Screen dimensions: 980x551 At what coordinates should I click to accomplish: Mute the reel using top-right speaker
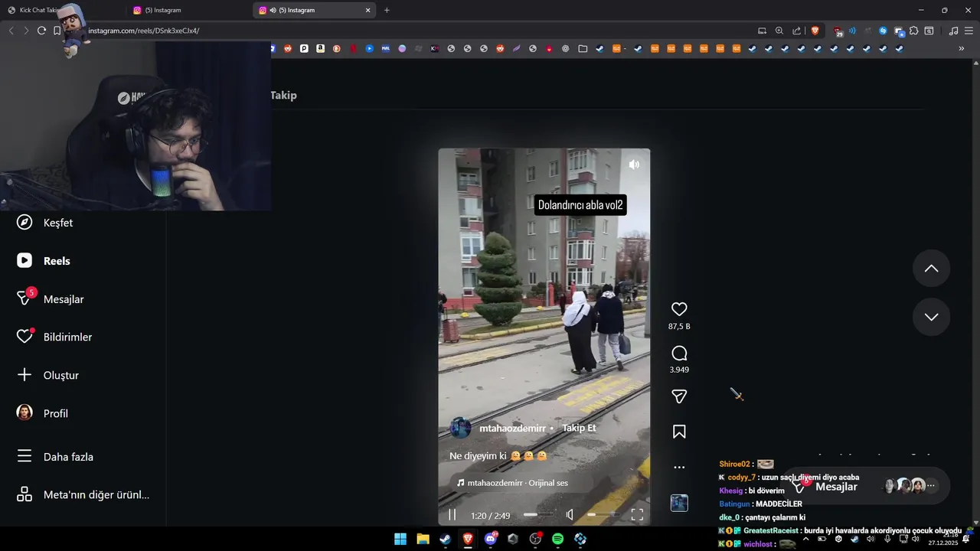pos(634,165)
